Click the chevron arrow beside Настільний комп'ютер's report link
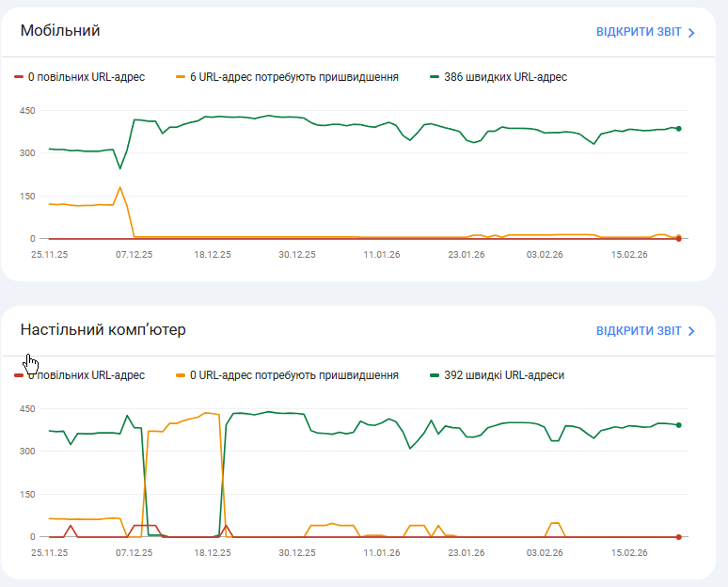 691,332
